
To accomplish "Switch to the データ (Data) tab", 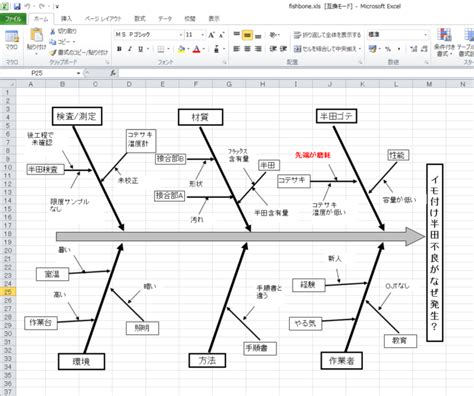I will (x=165, y=19).
